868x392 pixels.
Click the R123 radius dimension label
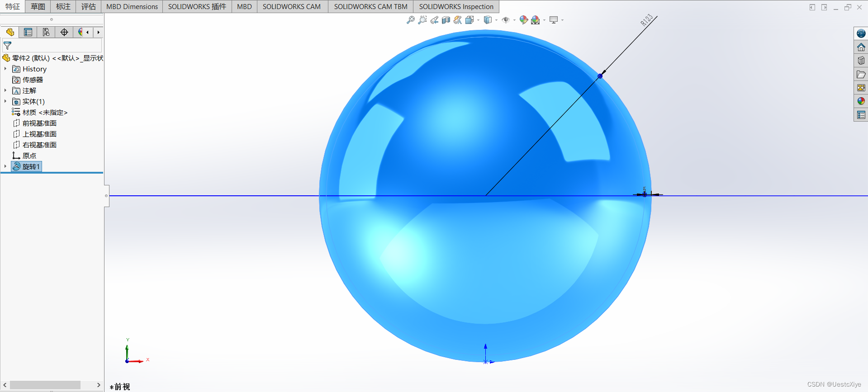click(647, 20)
